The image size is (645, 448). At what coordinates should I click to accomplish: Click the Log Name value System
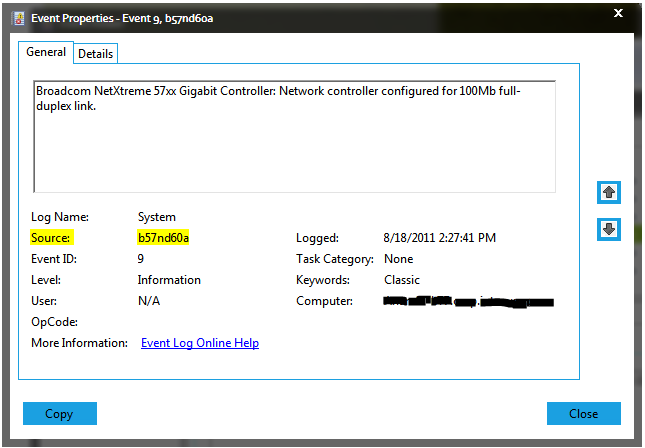156,217
